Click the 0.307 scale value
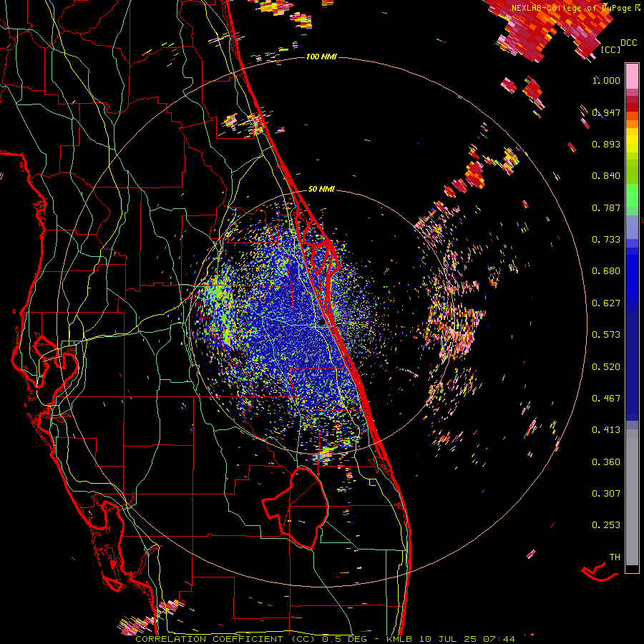The height and width of the screenshot is (644, 644). [x=606, y=494]
